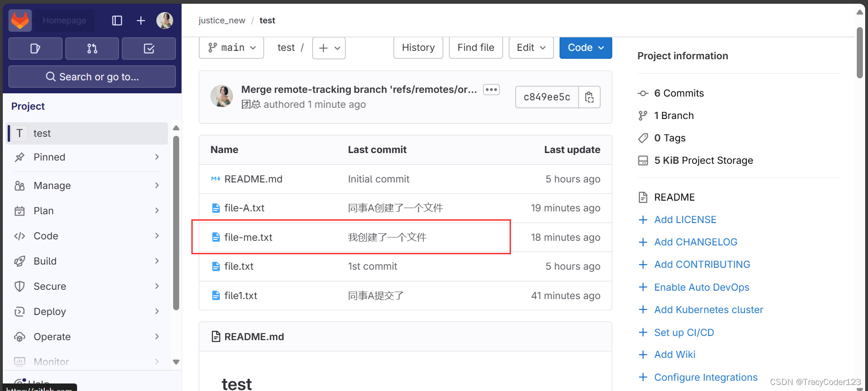Click the Build rocket icon
Image resolution: width=868 pixels, height=391 pixels.
pyautogui.click(x=20, y=261)
